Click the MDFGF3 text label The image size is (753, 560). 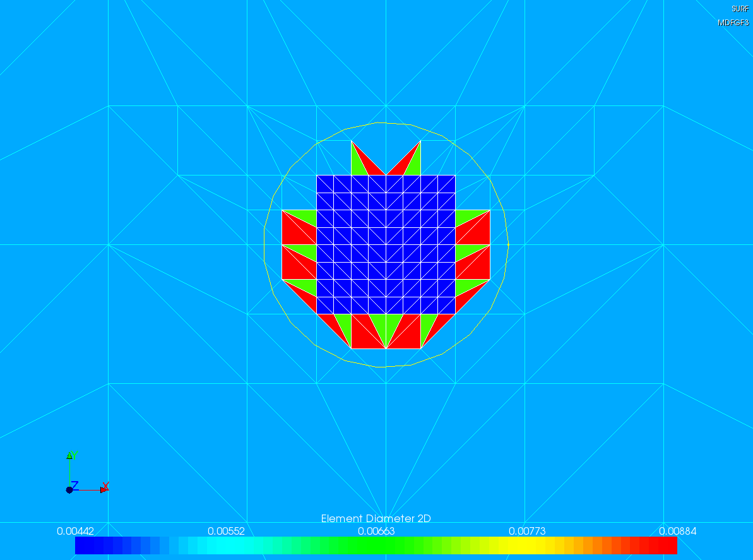click(733, 23)
